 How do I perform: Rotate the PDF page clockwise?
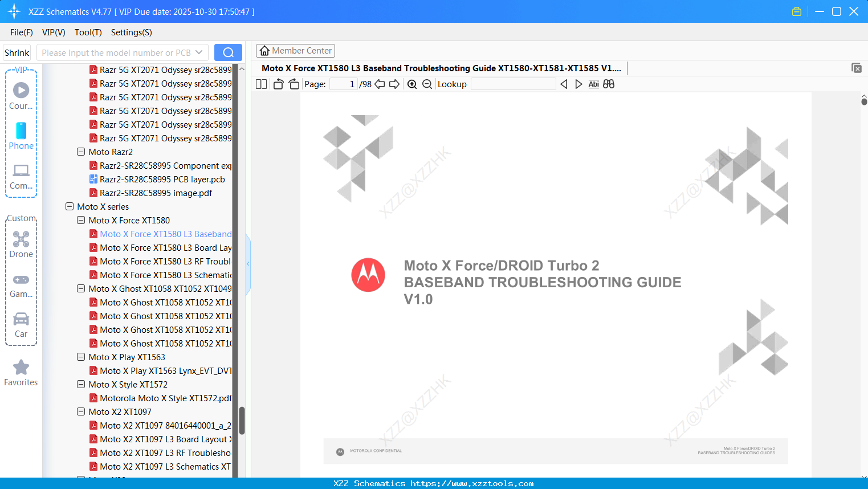293,83
